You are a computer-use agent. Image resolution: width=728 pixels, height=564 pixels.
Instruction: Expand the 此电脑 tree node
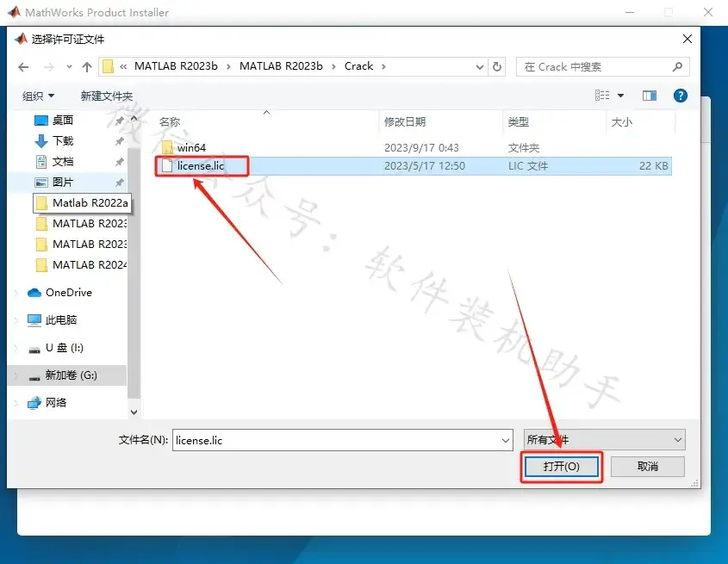pyautogui.click(x=16, y=319)
